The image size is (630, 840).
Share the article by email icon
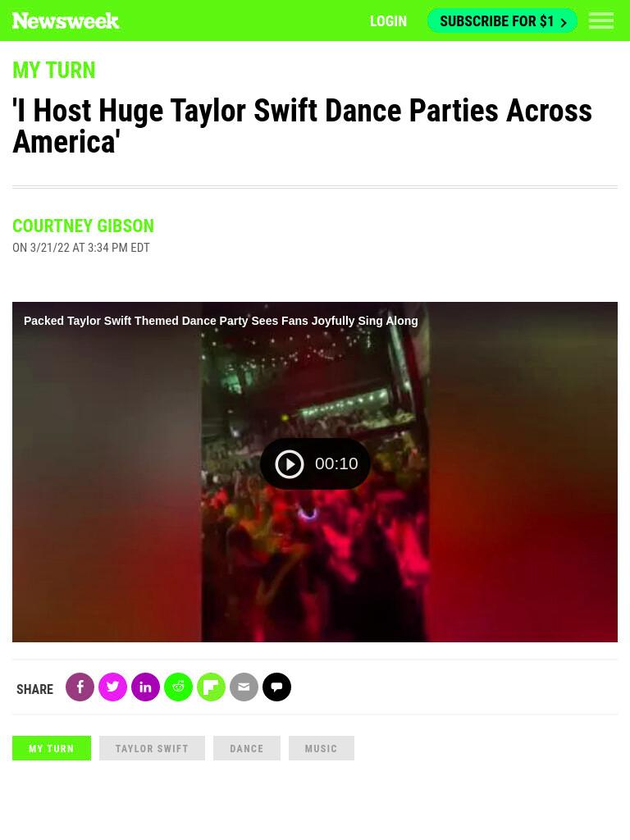click(x=244, y=687)
